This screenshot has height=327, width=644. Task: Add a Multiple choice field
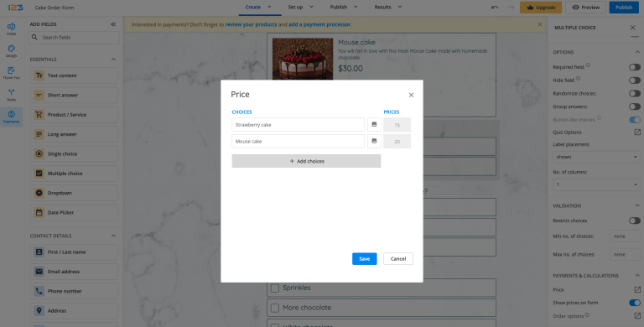click(74, 174)
